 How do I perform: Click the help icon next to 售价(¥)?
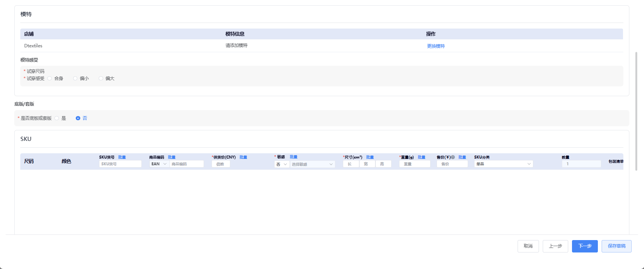pos(453,157)
